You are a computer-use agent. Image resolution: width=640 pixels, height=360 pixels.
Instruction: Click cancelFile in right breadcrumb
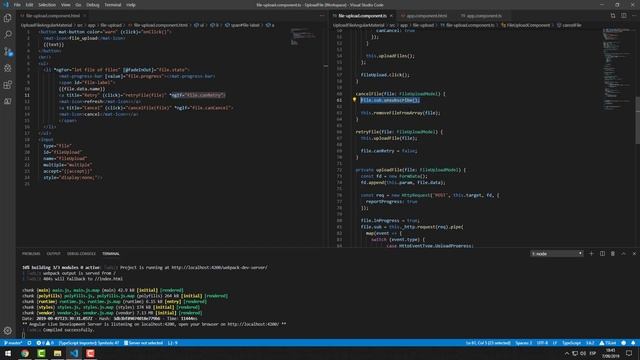click(571, 25)
